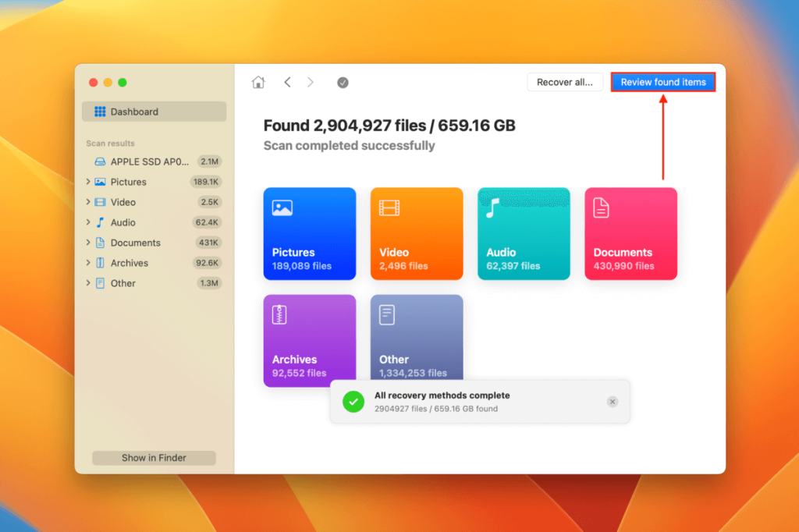Viewport: 799px width, 532px height.
Task: Click the back navigation arrow
Action: tap(287, 81)
